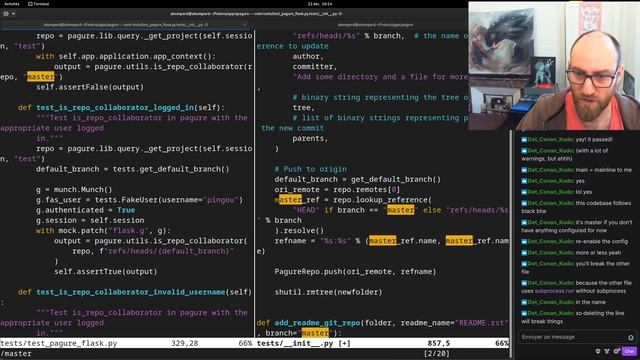Screen dimensions: 640x360
Task: Open the emote picker in chat input
Action: 631,337
